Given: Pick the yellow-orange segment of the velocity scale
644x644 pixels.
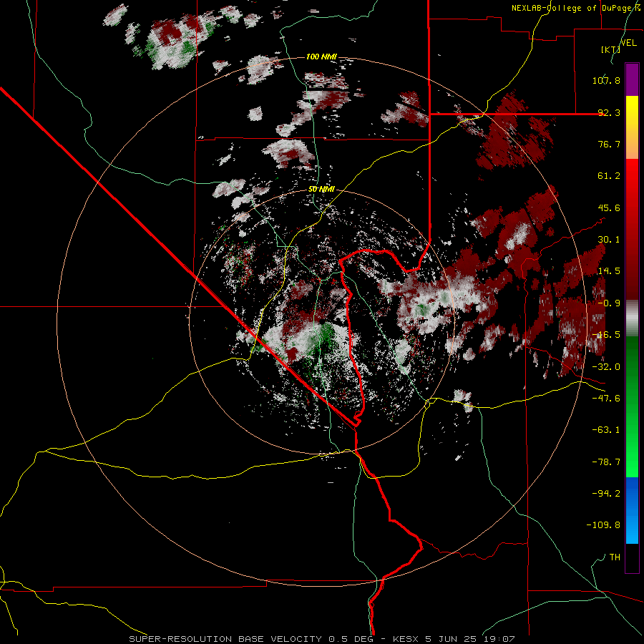Looking at the screenshot, I should coord(632,127).
